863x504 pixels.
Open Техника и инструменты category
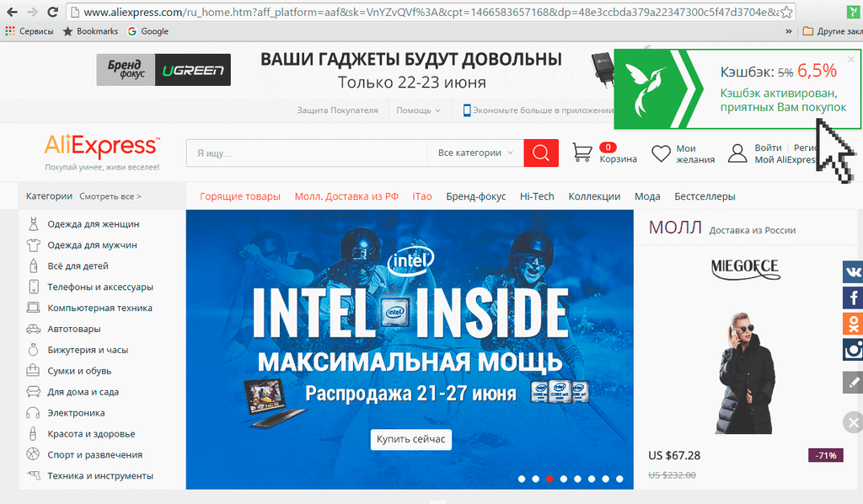pyautogui.click(x=100, y=476)
